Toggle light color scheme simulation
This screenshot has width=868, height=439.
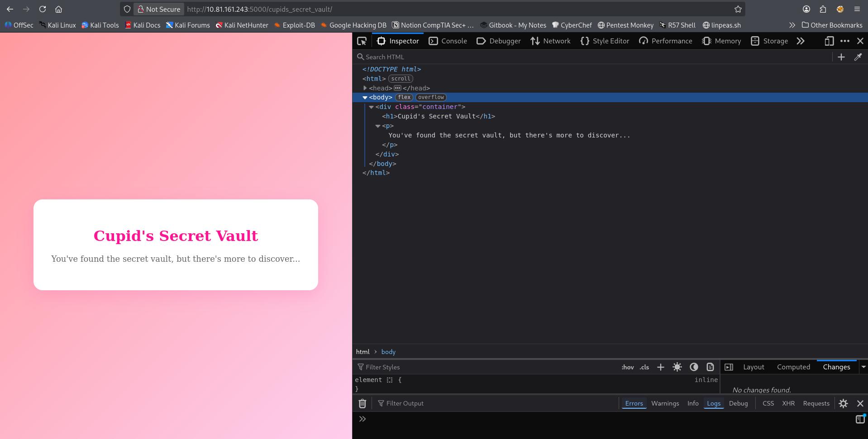tap(677, 367)
